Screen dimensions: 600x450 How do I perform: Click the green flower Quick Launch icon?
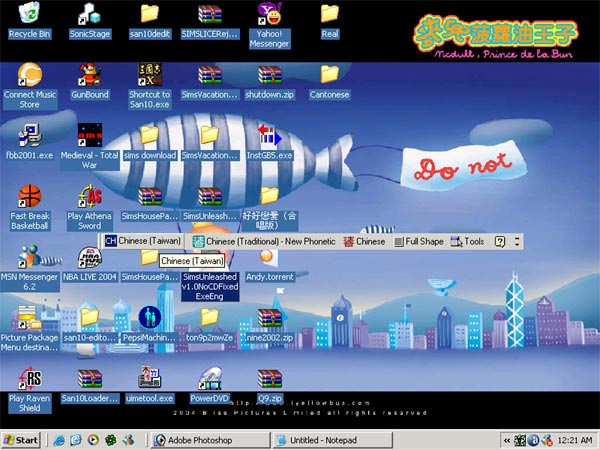(111, 440)
